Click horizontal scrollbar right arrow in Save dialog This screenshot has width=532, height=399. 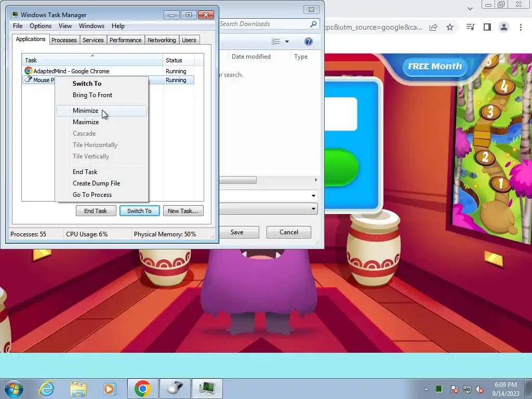click(x=316, y=180)
